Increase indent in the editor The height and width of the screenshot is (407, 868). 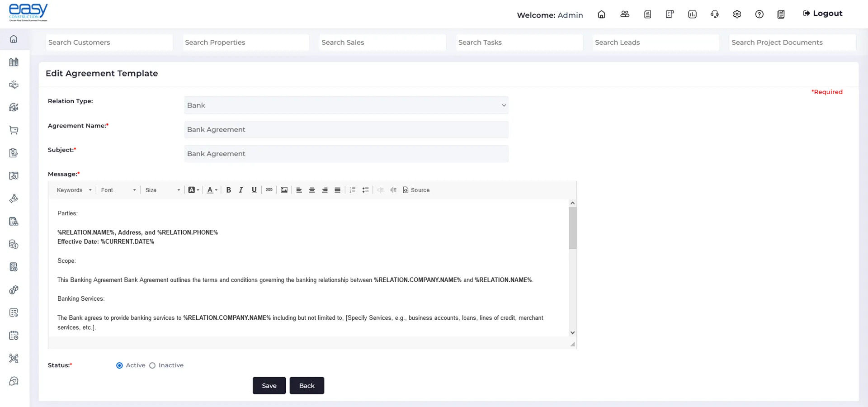(393, 190)
